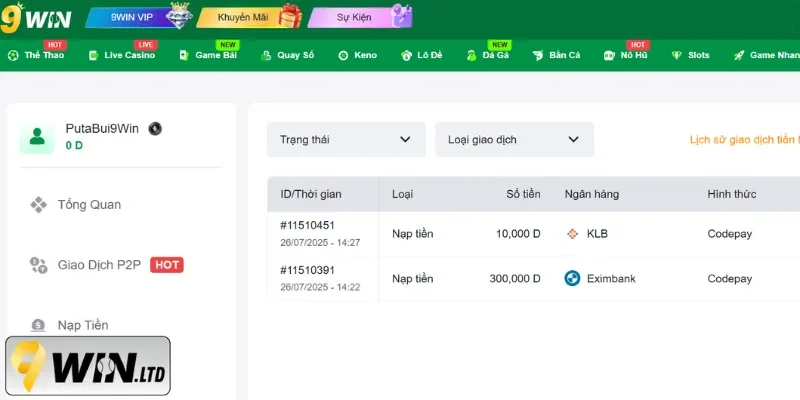Click the fish icon beside Bắn Cá

click(x=538, y=56)
